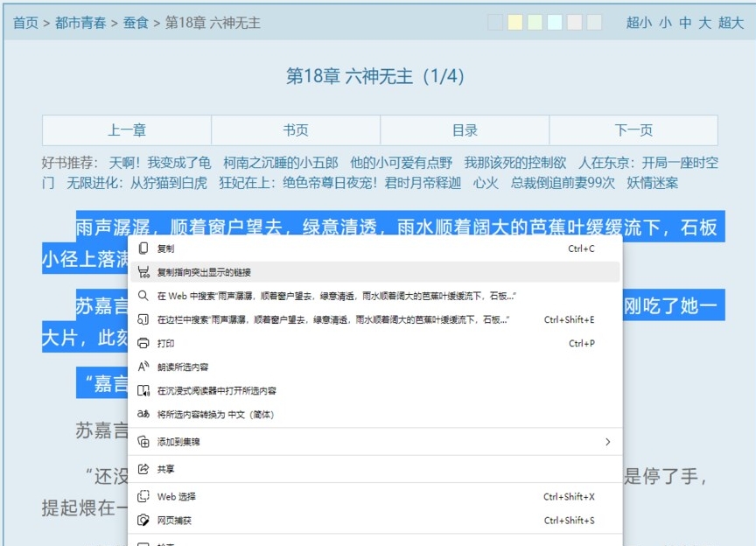756x546 pixels.
Task: Open the next page with 下一页
Action: tap(633, 129)
